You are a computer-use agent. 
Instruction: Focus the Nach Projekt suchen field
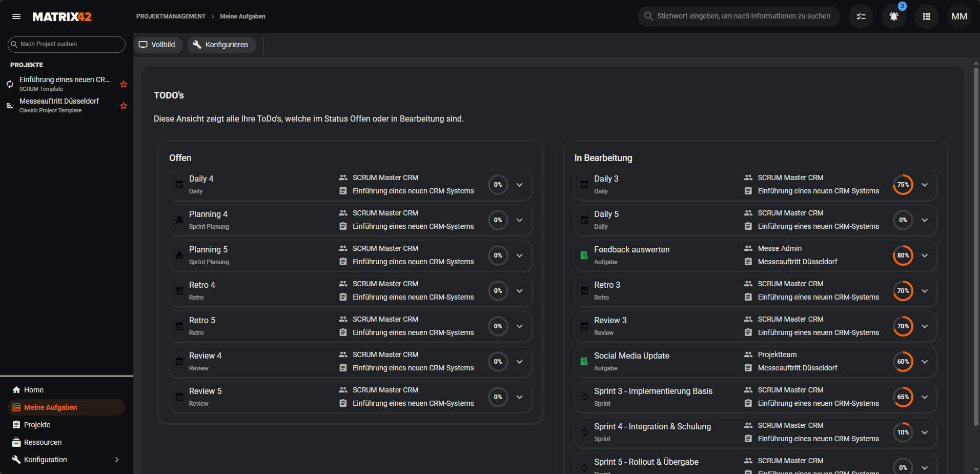click(x=69, y=44)
